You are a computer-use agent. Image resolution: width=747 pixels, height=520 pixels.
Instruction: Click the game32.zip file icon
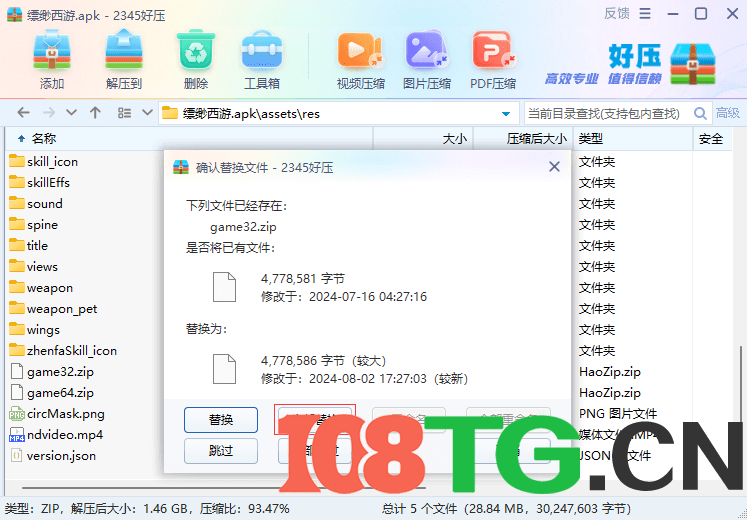tap(17, 371)
